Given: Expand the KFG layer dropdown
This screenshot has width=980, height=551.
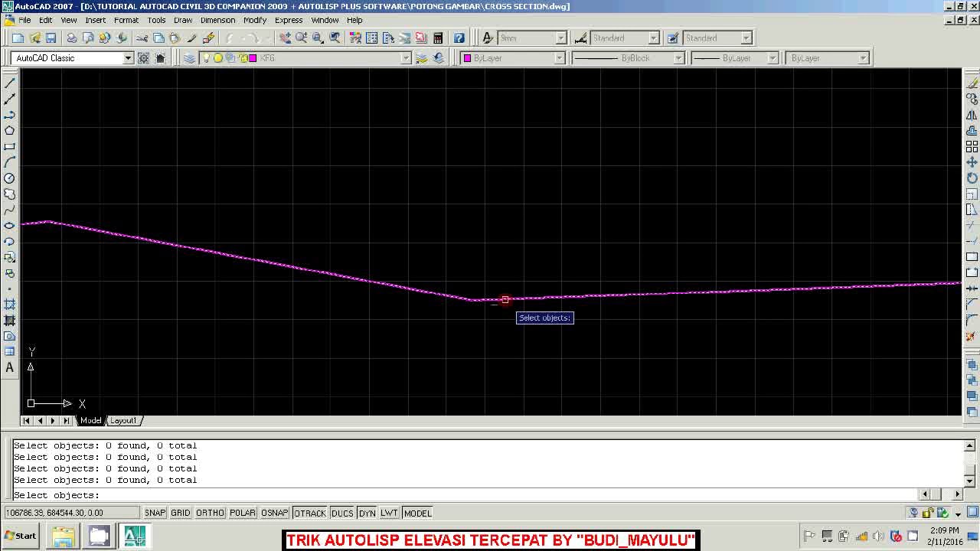Looking at the screenshot, I should 407,58.
